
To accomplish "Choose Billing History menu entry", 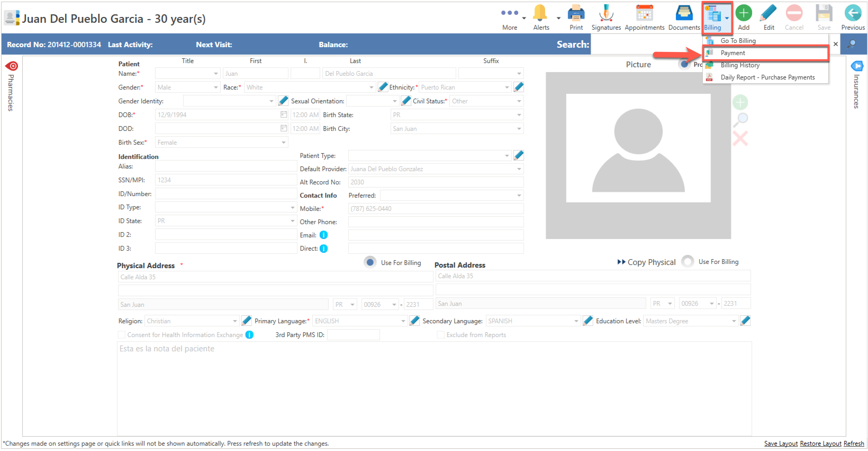I will coord(740,65).
